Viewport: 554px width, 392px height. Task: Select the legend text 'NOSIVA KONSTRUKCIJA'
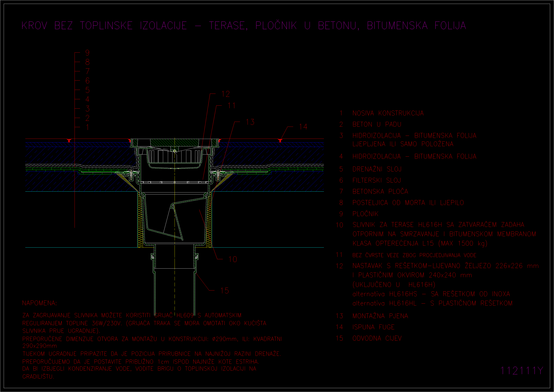(388, 113)
